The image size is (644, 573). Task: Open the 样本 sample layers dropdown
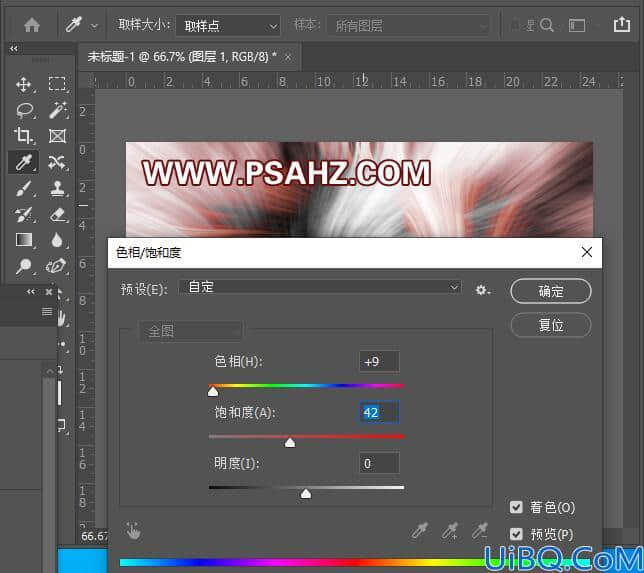(x=408, y=26)
